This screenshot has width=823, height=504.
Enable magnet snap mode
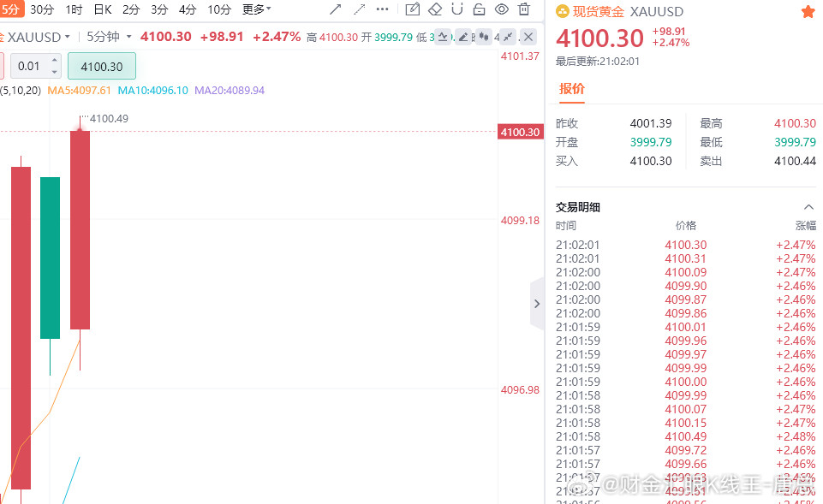click(456, 9)
